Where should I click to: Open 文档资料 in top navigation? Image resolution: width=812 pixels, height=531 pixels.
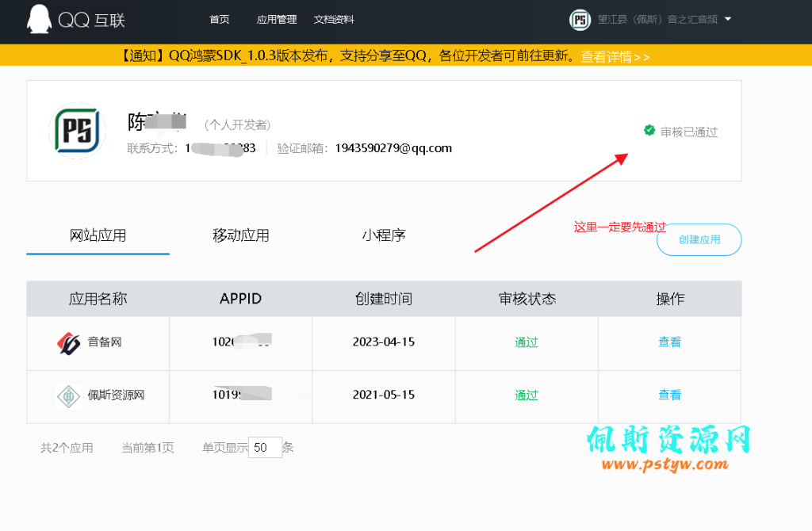click(x=334, y=20)
